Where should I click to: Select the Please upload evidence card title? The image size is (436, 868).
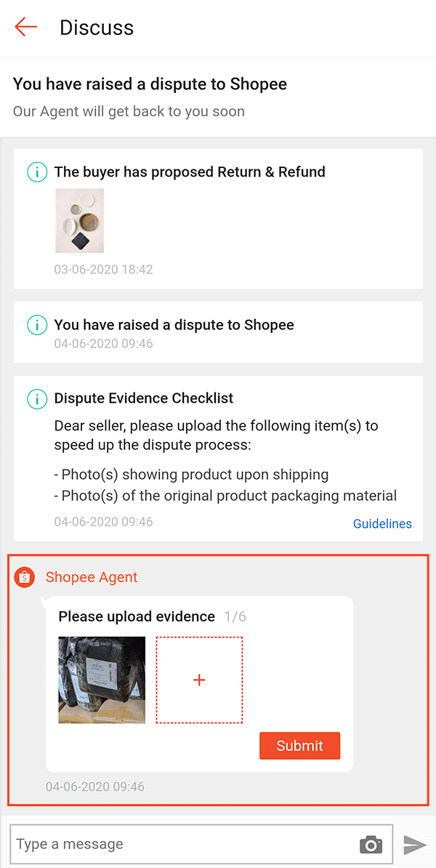click(x=137, y=616)
